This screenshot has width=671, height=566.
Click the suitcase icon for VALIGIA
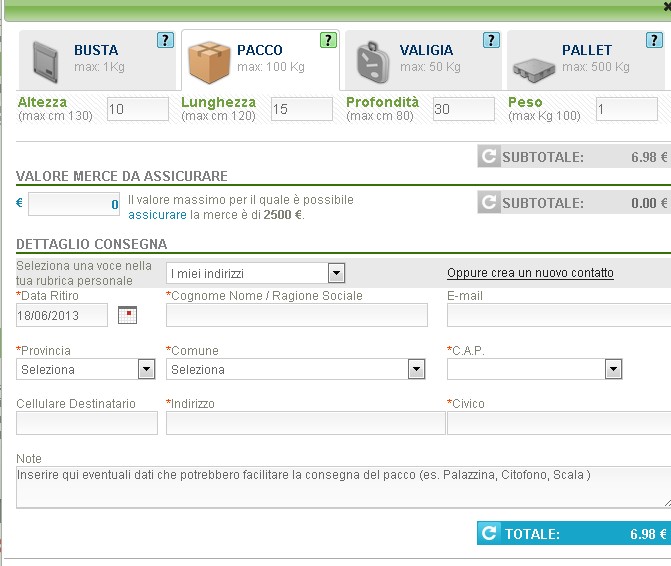coord(373,63)
